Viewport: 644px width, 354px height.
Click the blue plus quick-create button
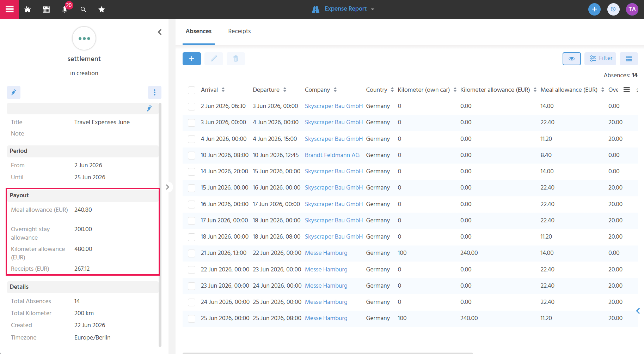(594, 9)
